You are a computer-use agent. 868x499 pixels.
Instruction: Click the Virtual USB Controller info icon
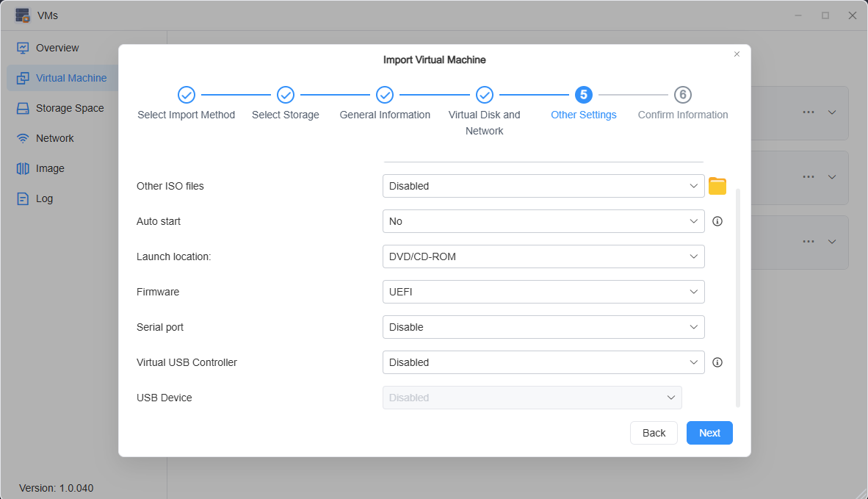[x=717, y=362]
